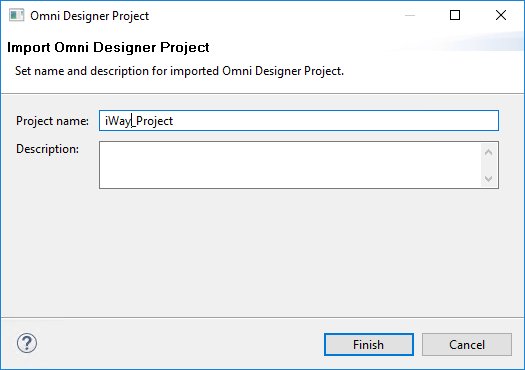Click the Omni Designer Project title bar text
Image resolution: width=525 pixels, height=370 pixels.
[89, 16]
